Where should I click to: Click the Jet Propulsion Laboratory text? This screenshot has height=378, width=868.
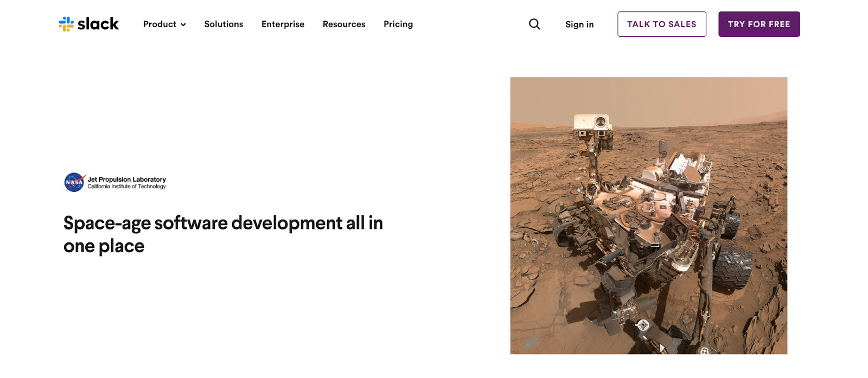click(127, 180)
